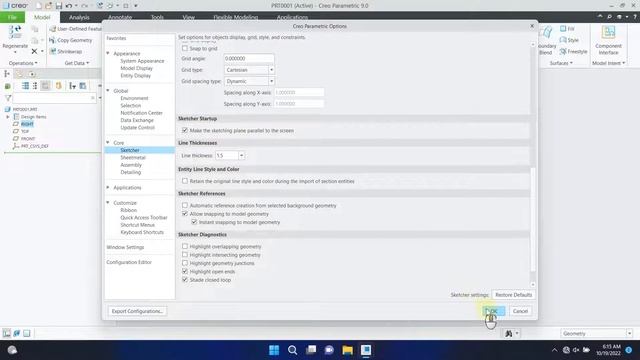Click the OK button in options dialog
This screenshot has height=360, width=640.
click(x=493, y=311)
